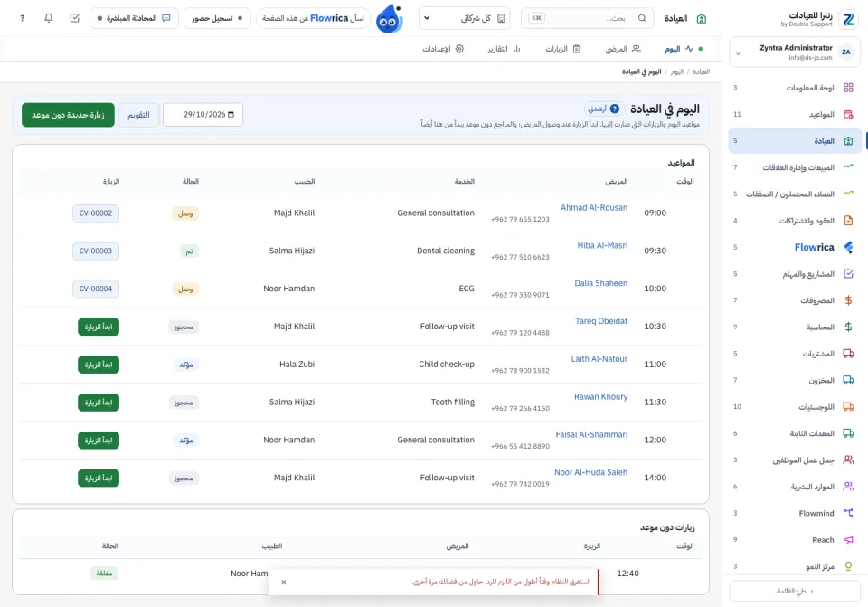The width and height of the screenshot is (868, 607).
Task: Open the calendar button
Action: click(x=138, y=115)
